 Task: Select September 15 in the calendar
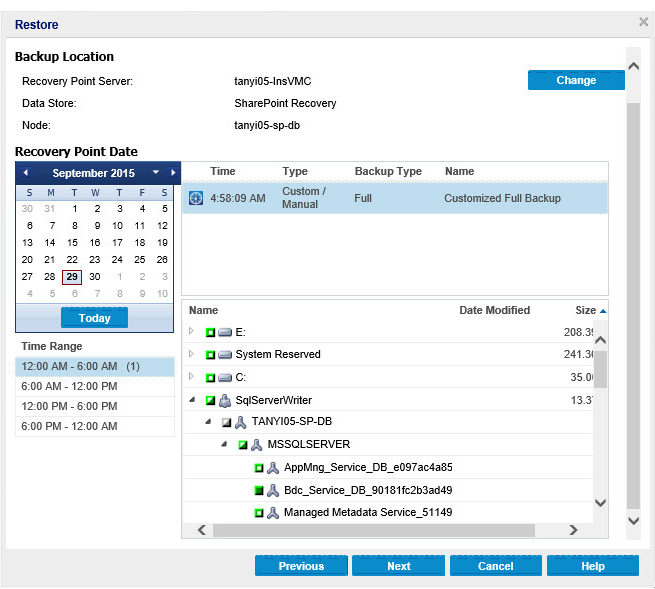coord(72,243)
